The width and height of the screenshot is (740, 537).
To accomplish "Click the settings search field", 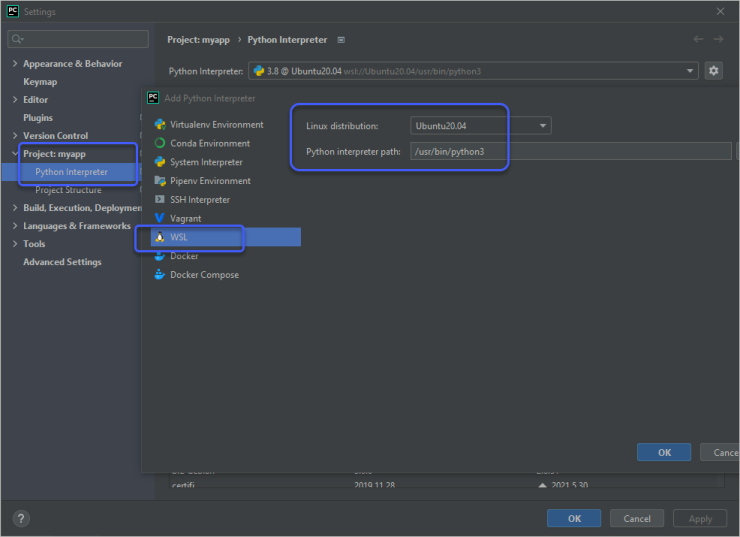I will (78, 39).
